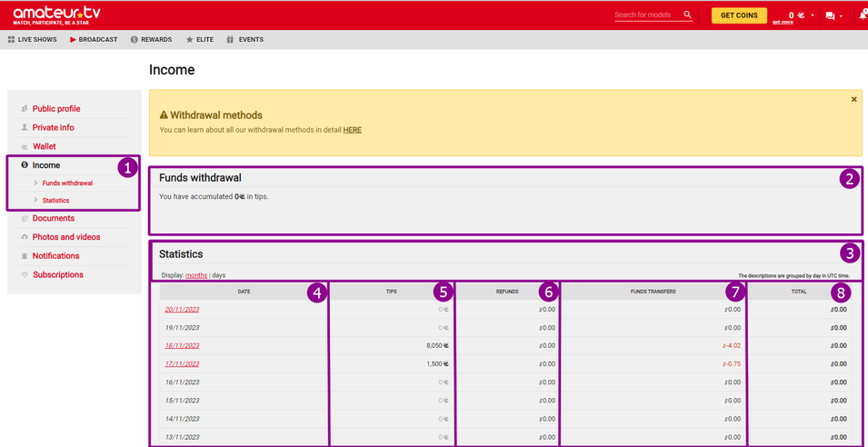The image size is (868, 447).
Task: Go to Subscriptions in the sidebar
Action: pyautogui.click(x=57, y=274)
